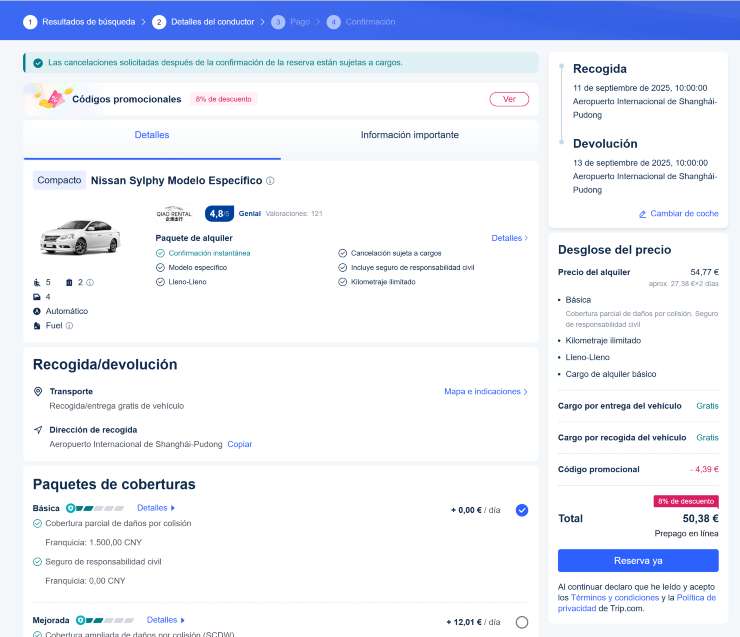Open info icon next to Nissan Sylphy
This screenshot has height=637, width=740.
coord(270,181)
